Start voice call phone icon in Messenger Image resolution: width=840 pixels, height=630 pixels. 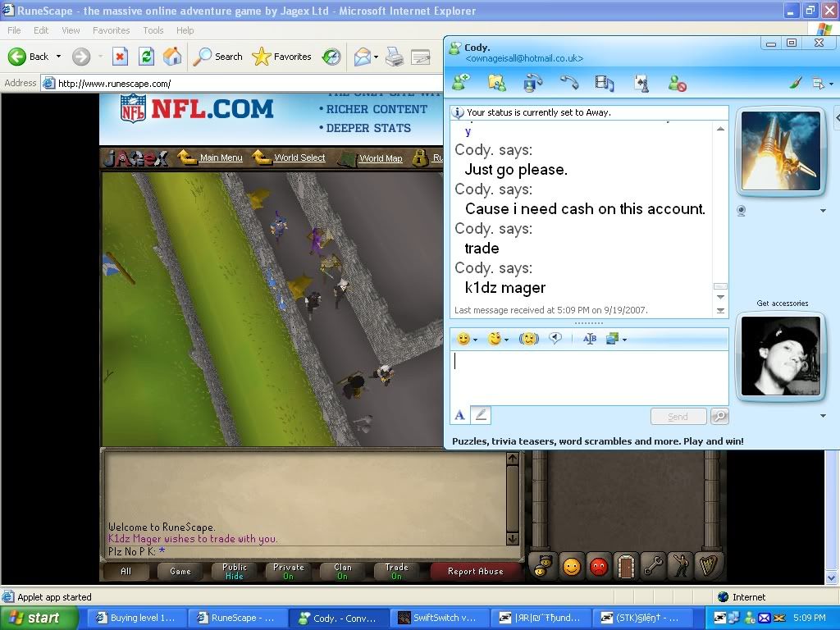click(569, 83)
